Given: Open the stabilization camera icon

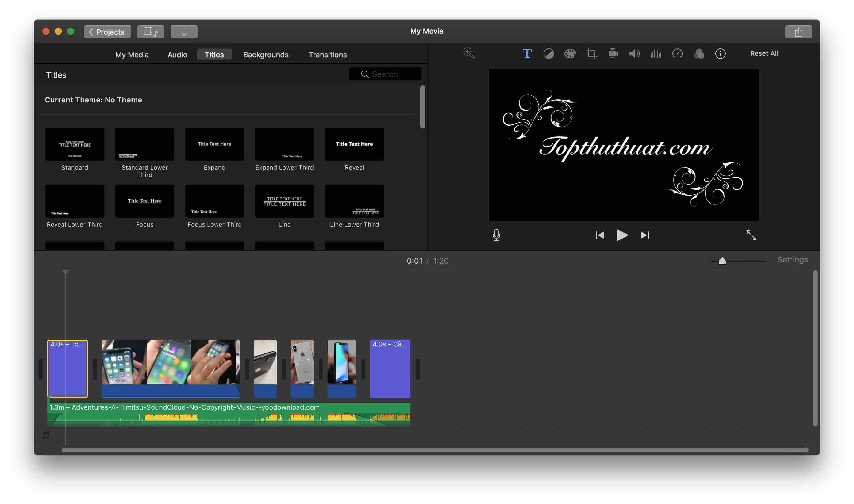Looking at the screenshot, I should 613,54.
